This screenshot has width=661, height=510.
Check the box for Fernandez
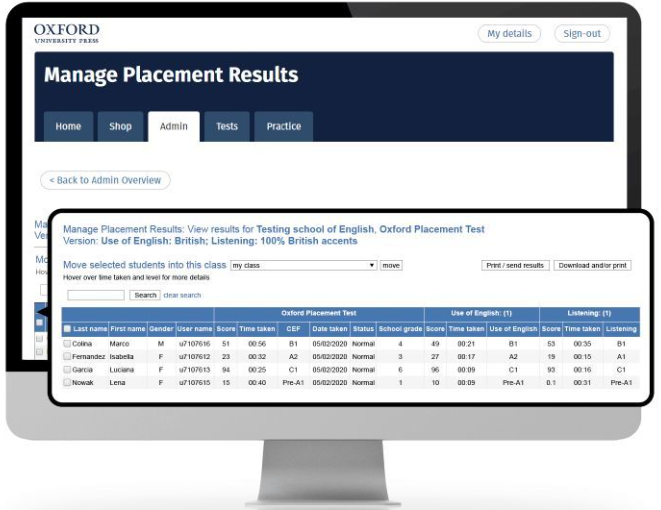tap(67, 357)
